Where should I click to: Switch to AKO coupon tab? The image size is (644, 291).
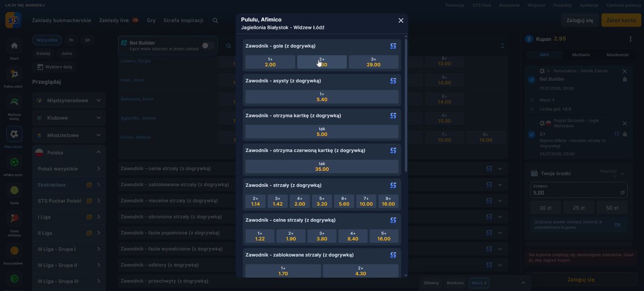[x=544, y=55]
